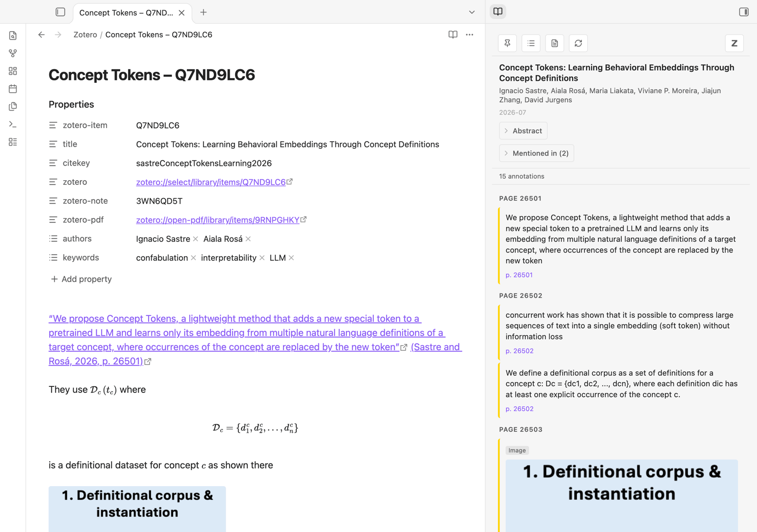The width and height of the screenshot is (757, 532).
Task: Remove author Aiala Rosá
Action: coord(248,239)
